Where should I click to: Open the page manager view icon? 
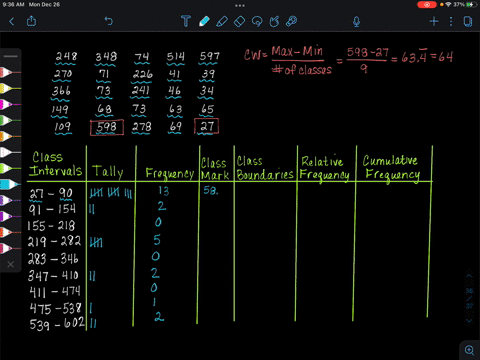pos(468,22)
